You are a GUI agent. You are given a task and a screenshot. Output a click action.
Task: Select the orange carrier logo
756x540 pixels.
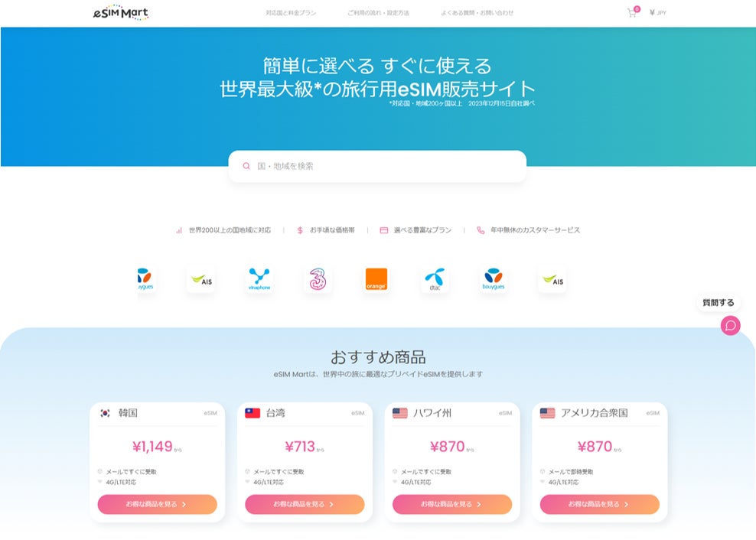pyautogui.click(x=376, y=279)
